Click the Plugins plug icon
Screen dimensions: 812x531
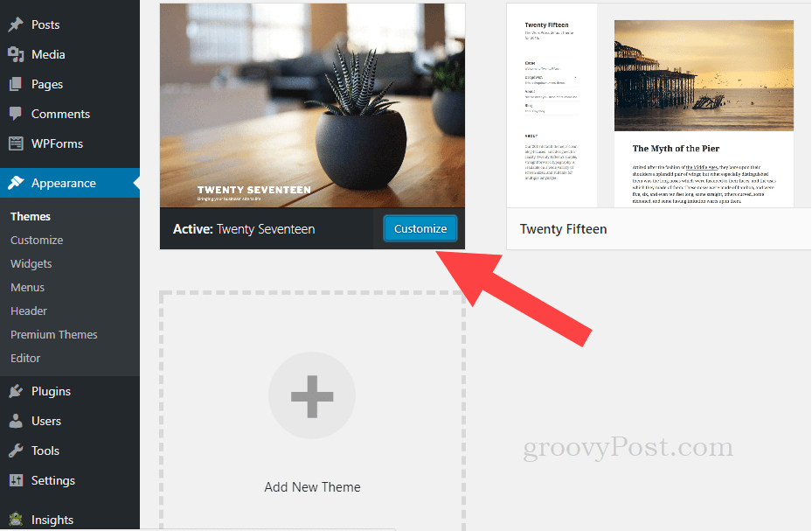[16, 391]
